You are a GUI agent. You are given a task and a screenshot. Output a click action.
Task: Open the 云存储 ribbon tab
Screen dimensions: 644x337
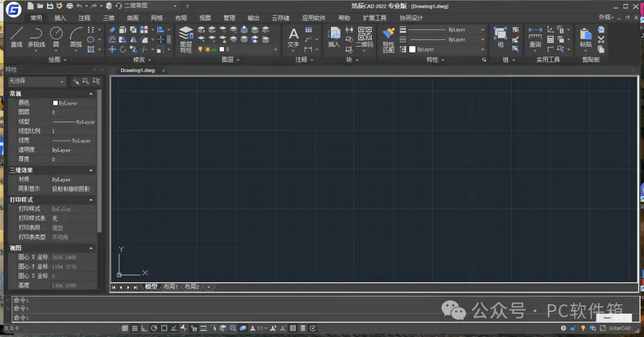tap(280, 18)
